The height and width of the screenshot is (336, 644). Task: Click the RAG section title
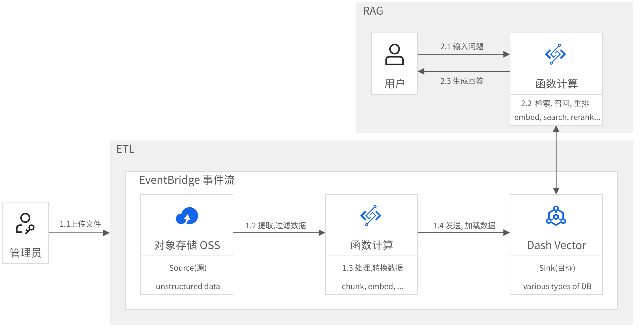coord(373,11)
